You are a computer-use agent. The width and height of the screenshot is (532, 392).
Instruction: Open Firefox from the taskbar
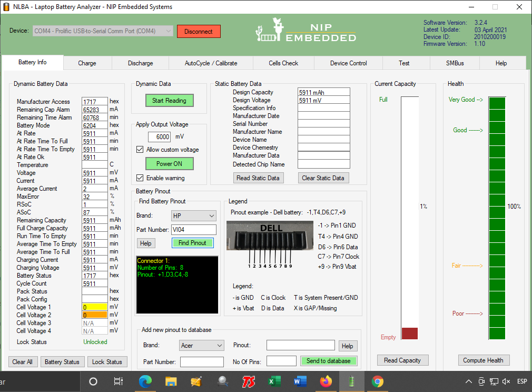coord(326,381)
